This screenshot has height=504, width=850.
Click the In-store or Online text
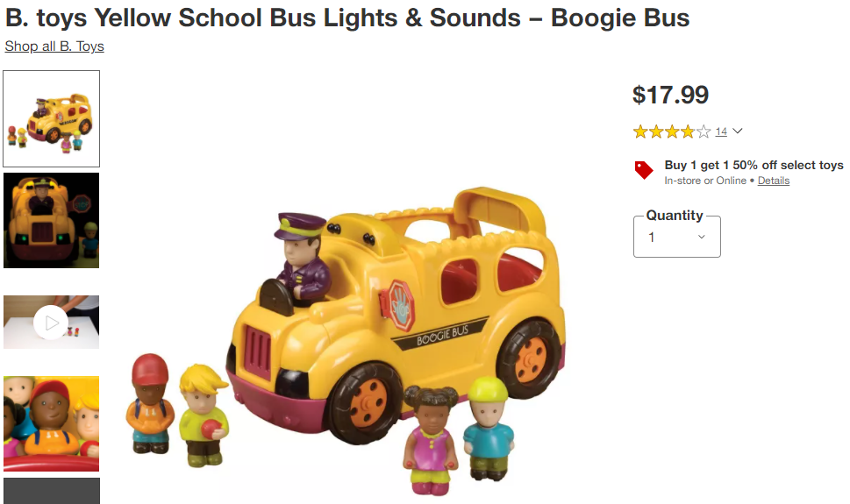[x=705, y=181]
